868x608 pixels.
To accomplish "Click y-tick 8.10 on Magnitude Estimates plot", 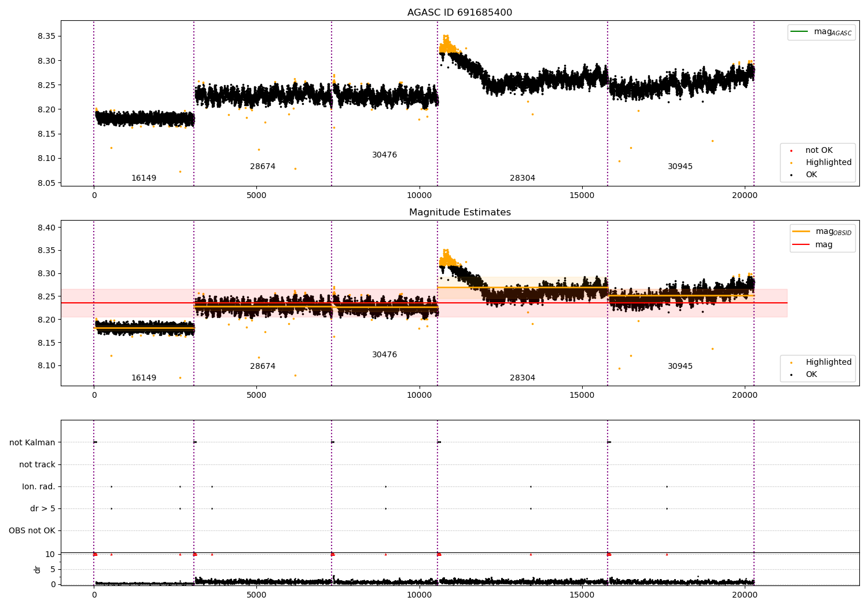I will (45, 366).
